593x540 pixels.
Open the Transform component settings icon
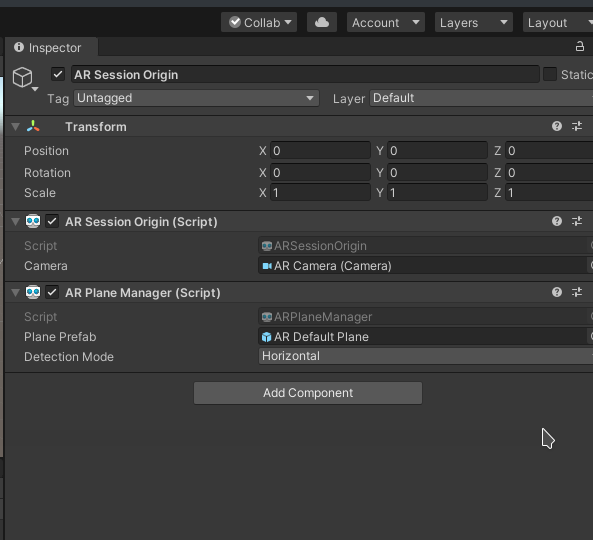point(577,126)
